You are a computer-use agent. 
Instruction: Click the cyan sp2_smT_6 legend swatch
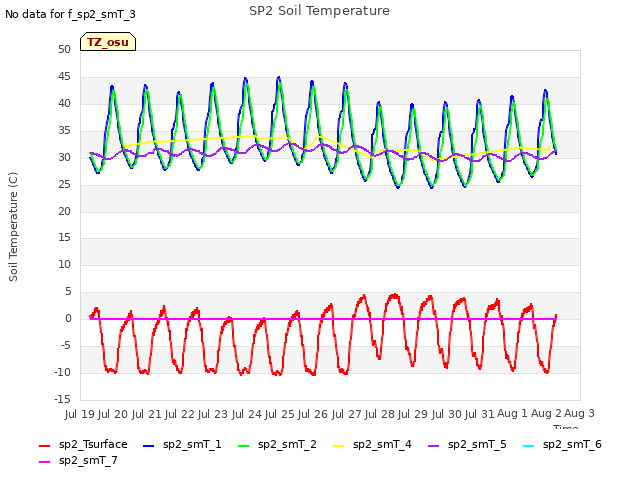point(529,446)
